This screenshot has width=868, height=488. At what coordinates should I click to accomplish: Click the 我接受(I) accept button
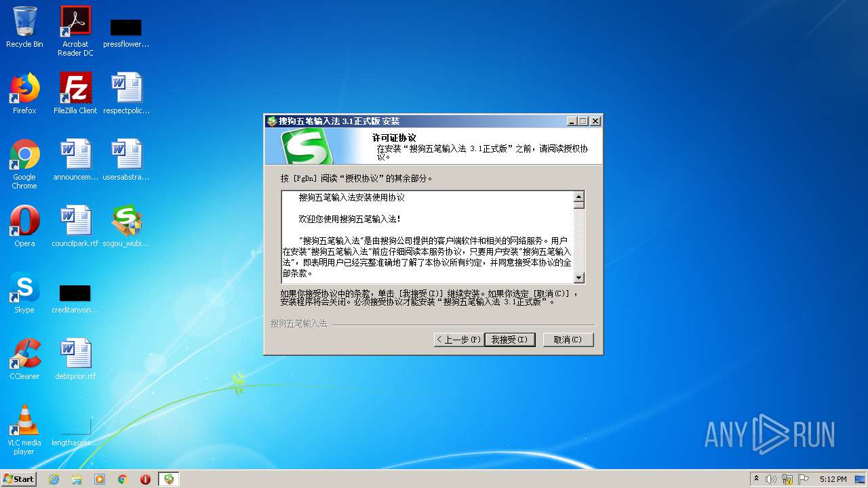(x=510, y=340)
